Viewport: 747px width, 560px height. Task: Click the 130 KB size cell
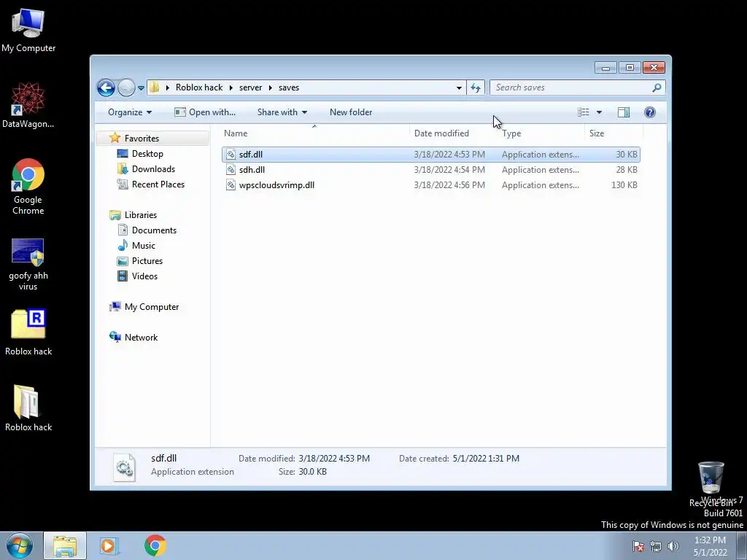click(x=624, y=185)
